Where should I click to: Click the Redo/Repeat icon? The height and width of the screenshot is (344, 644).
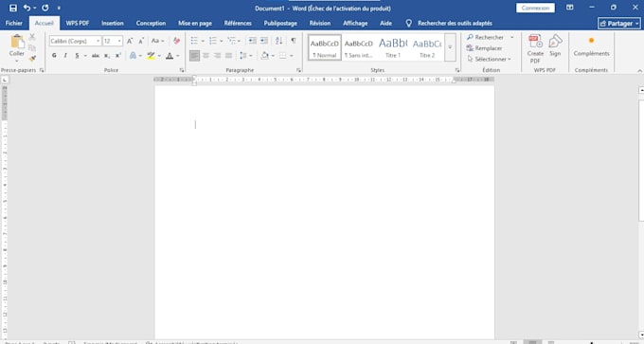[x=45, y=8]
